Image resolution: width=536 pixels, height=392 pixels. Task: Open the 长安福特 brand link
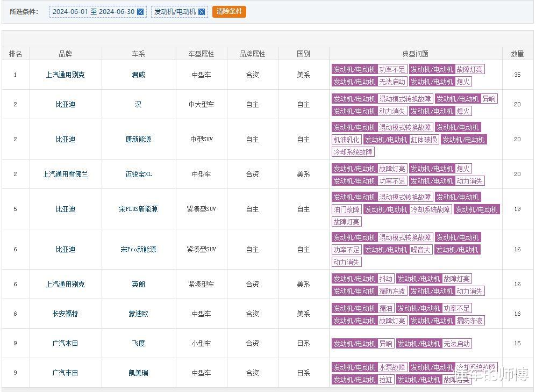65,314
